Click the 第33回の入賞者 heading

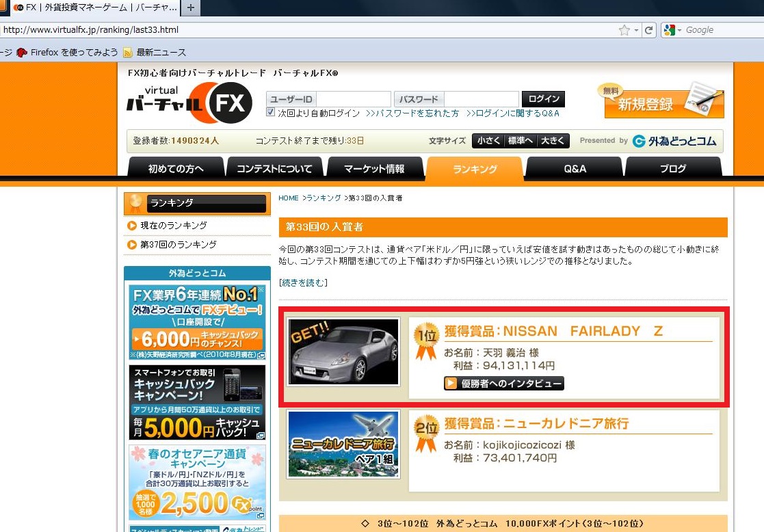tap(324, 227)
